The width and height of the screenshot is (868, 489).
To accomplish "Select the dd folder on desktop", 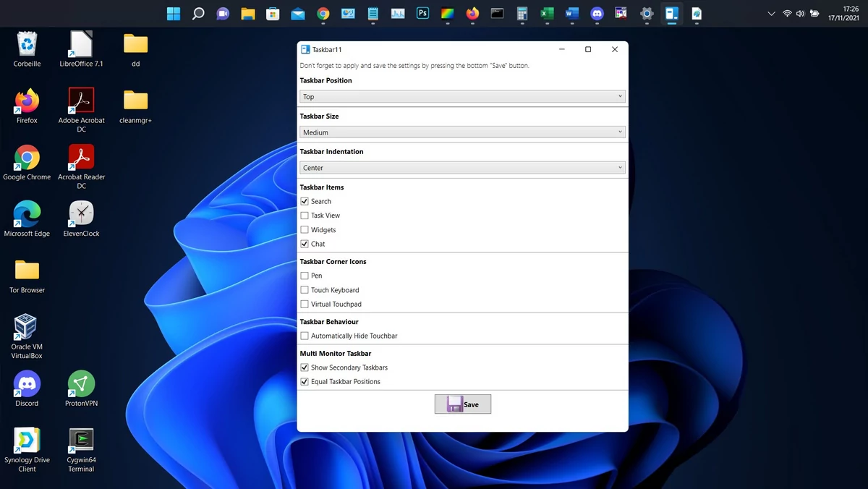I will pos(135,49).
